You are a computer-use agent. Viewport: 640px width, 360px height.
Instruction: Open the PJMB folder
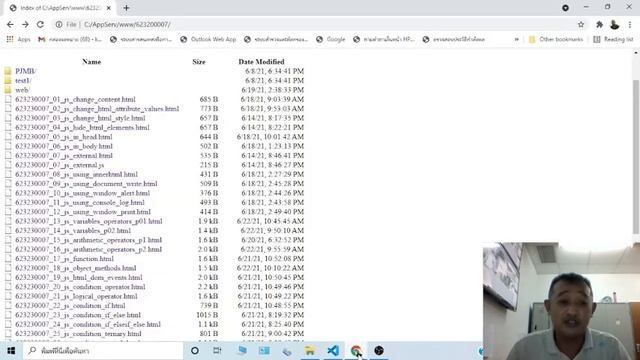(25, 71)
